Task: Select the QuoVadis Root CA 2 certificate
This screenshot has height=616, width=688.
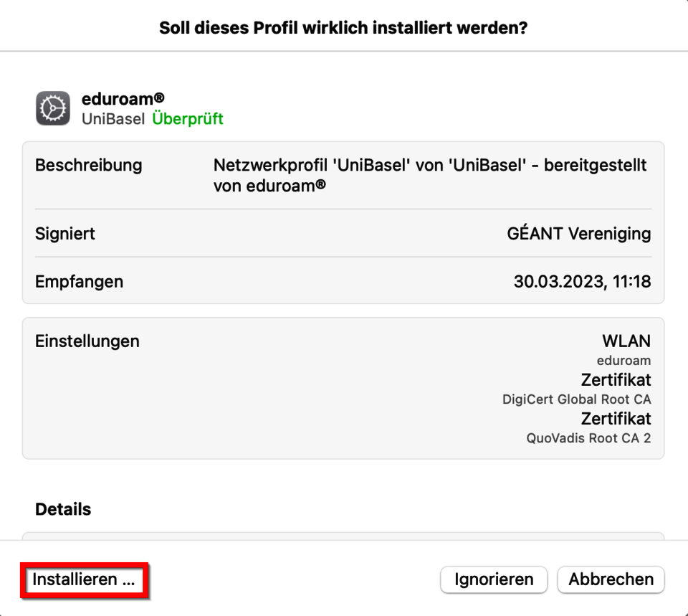Action: pos(588,438)
